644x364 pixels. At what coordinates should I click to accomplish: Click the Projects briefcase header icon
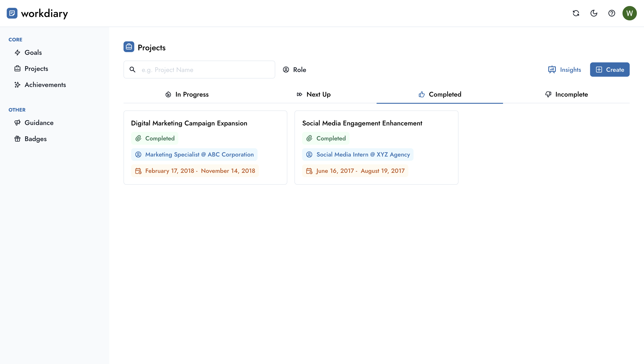(129, 47)
